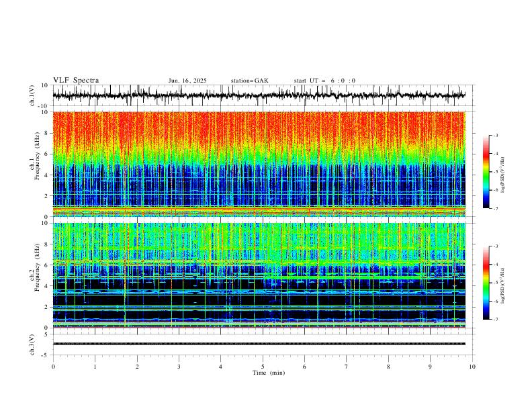Click the ch.1 spectrogram red high-frequency region
Viewport: 532px width, 411px height.
[x=259, y=130]
